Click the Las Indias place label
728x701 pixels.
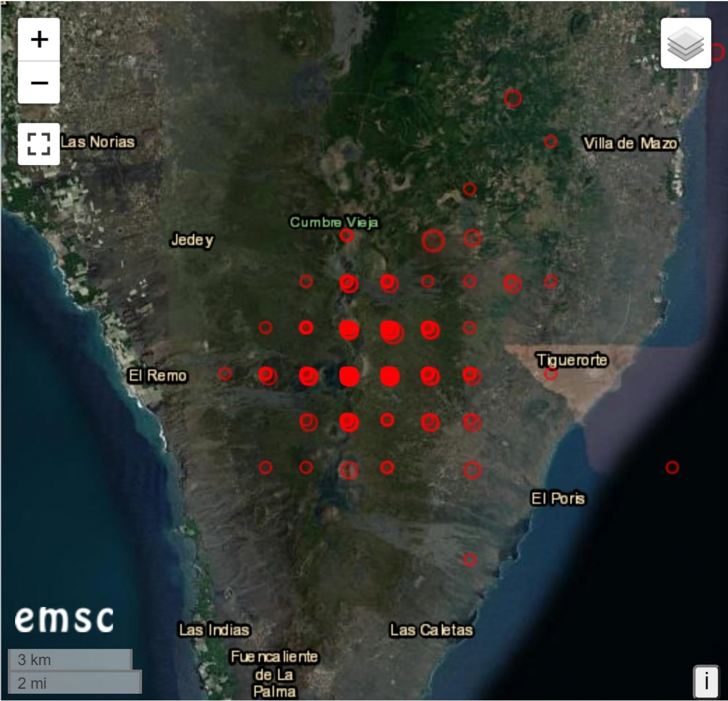pyautogui.click(x=214, y=630)
